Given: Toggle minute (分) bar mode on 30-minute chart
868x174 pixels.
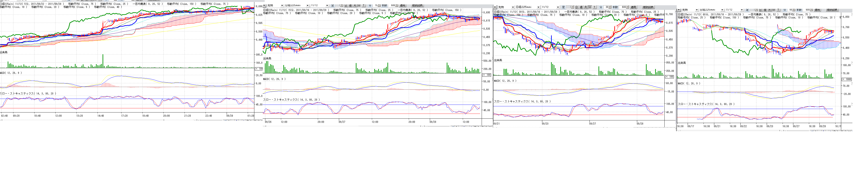Looking at the screenshot, I should [590, 7].
